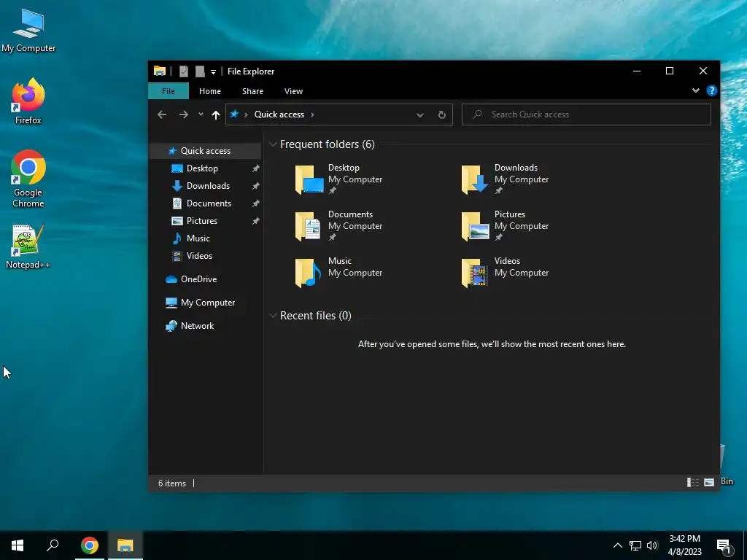Select Quick access in the navigation pane
Image resolution: width=747 pixels, height=560 pixels.
pos(205,151)
